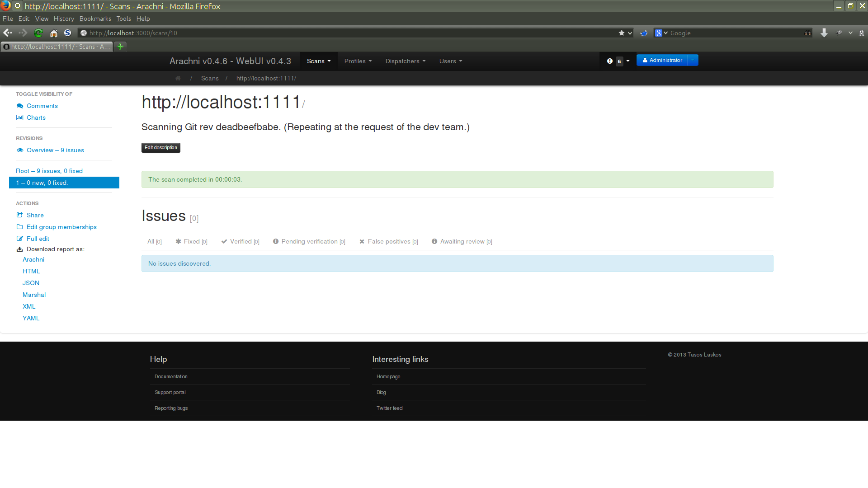The width and height of the screenshot is (868, 488).
Task: Bookmark this page with the star icon
Action: (622, 33)
